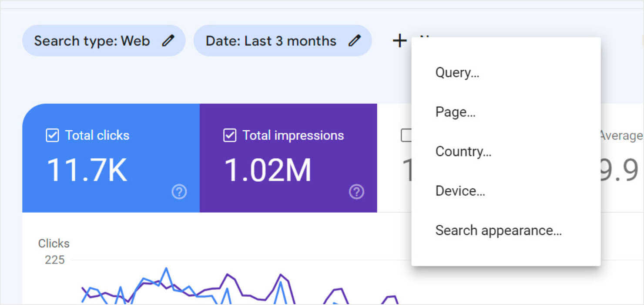
Task: Uncheck the Total clicks checkbox
Action: (52, 136)
